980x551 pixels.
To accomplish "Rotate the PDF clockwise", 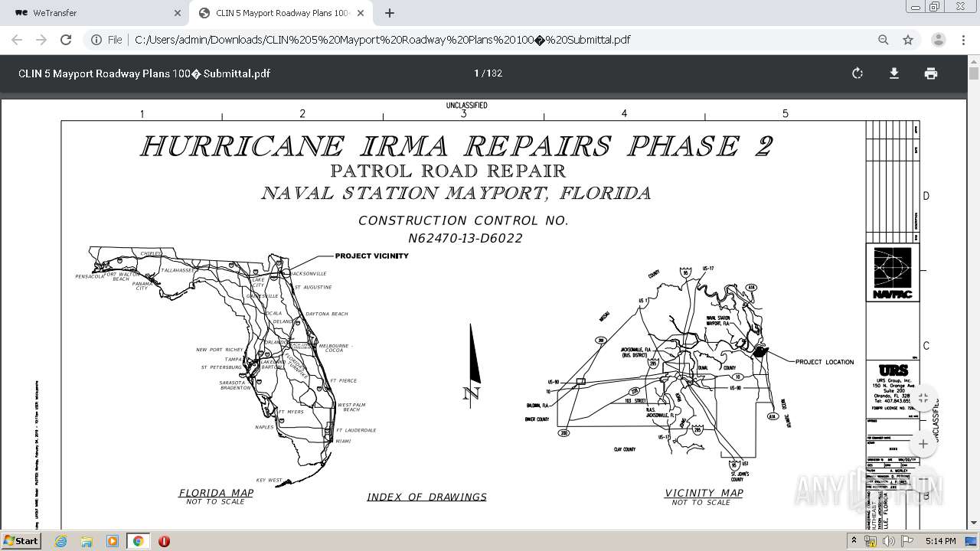I will click(857, 73).
